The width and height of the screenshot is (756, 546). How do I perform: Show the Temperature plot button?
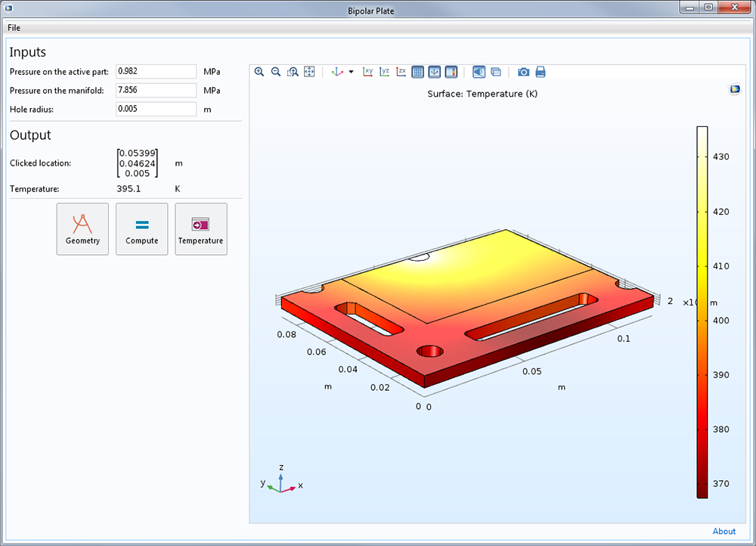tap(201, 228)
